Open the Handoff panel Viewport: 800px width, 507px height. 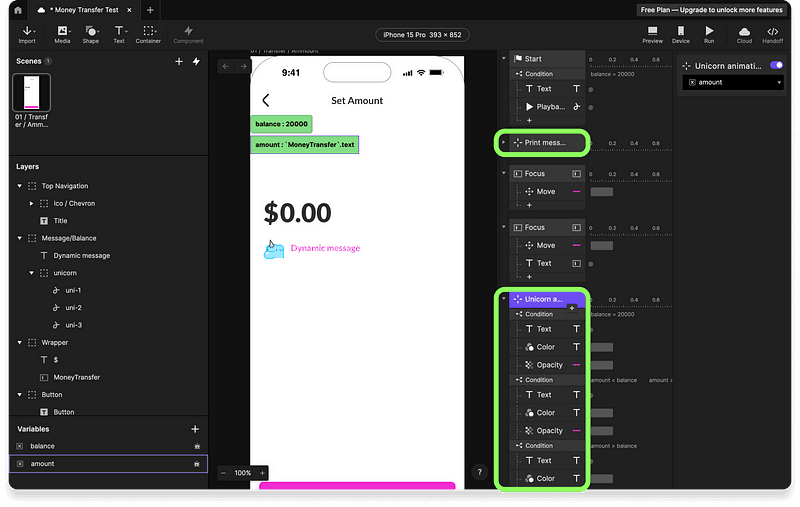click(x=772, y=34)
